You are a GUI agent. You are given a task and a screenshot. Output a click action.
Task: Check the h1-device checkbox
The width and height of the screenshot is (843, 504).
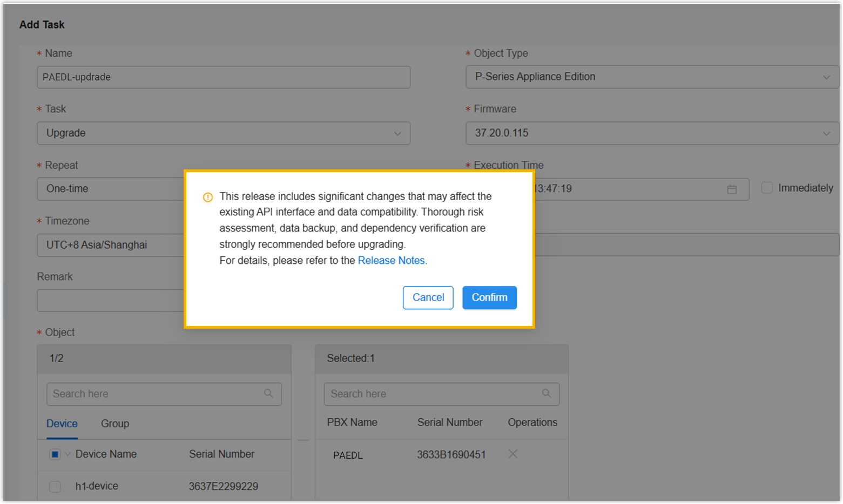(x=55, y=486)
